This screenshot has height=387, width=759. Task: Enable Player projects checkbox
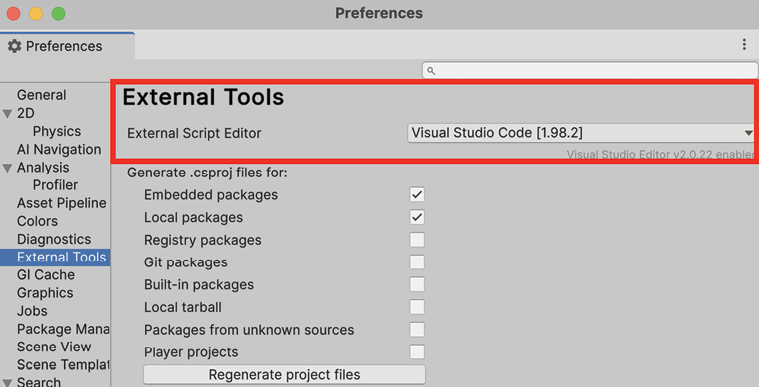click(x=417, y=352)
